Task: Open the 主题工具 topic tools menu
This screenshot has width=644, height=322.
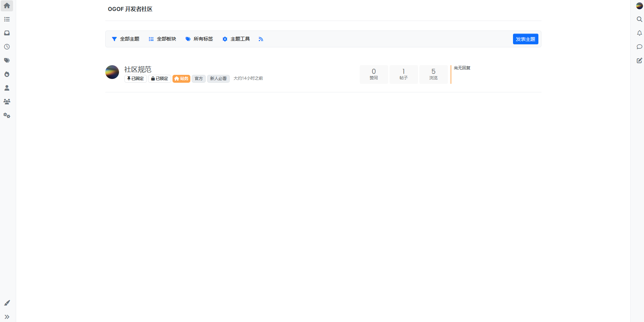Action: 236,39
